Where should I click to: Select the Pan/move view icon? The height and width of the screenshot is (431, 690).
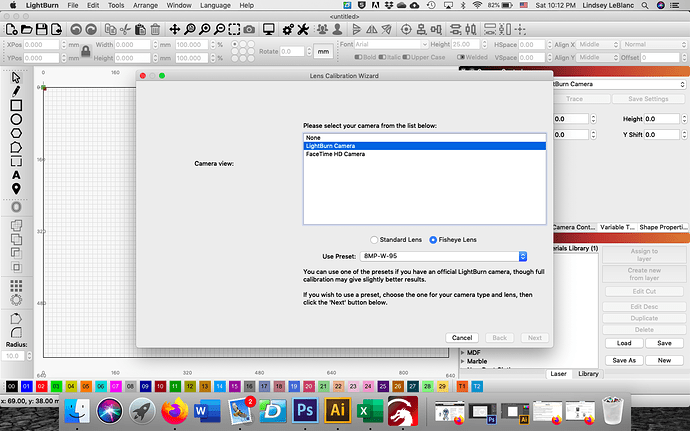click(175, 29)
